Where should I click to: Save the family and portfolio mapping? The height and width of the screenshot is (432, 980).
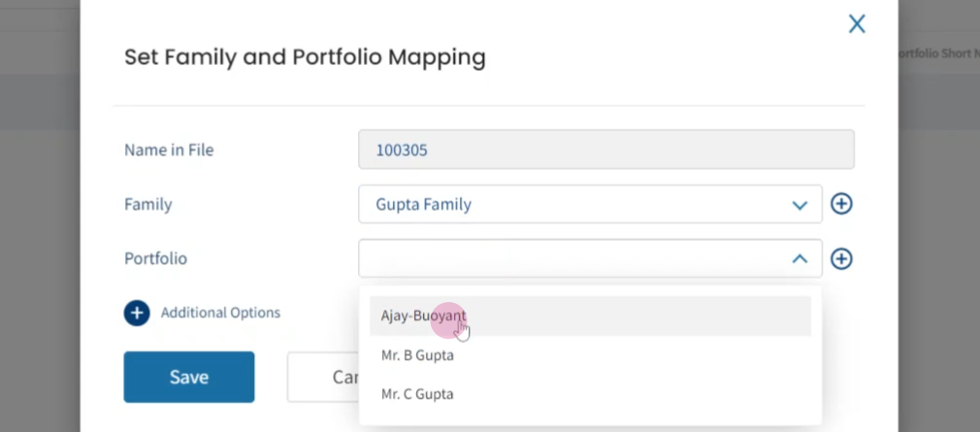click(189, 377)
